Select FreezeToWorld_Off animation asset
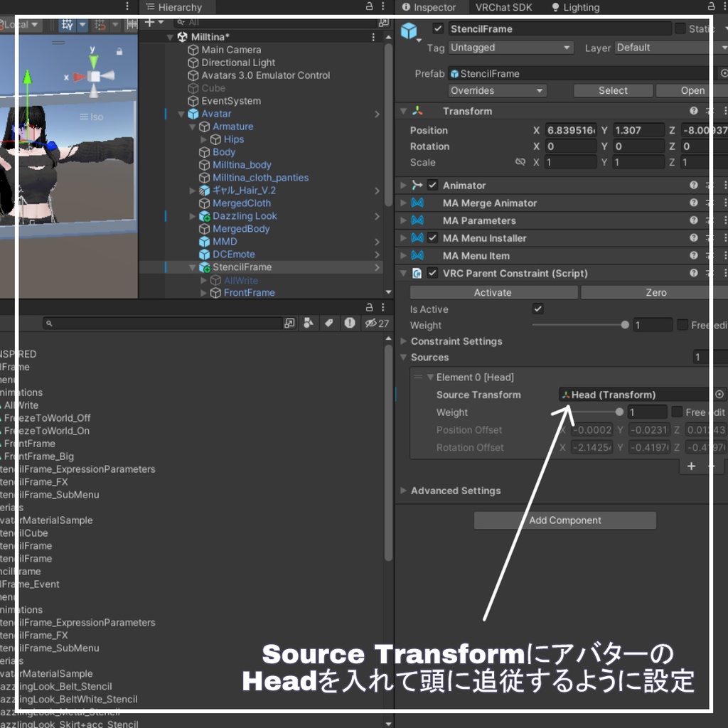Viewport: 728px width, 728px height. (47, 418)
